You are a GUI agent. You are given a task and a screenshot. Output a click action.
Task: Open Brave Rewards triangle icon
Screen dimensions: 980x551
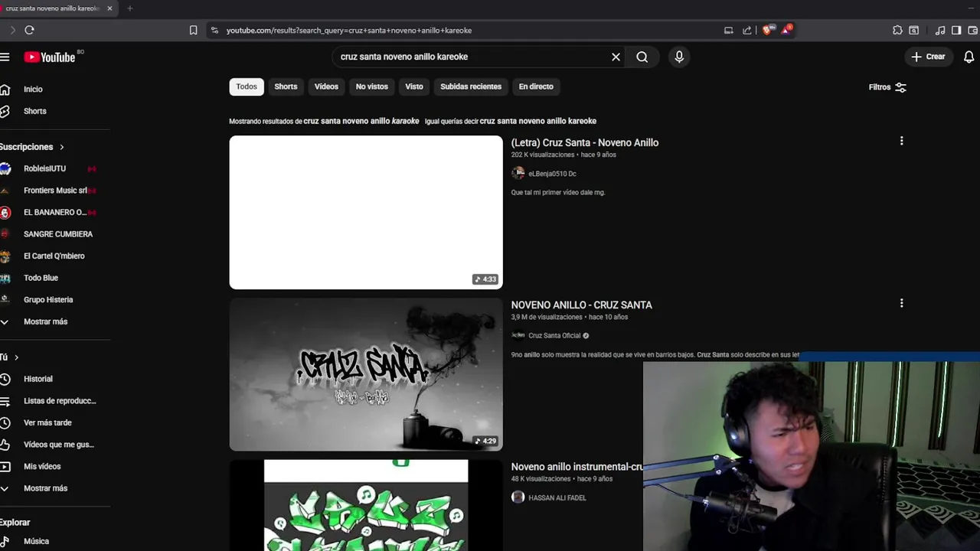coord(786,30)
